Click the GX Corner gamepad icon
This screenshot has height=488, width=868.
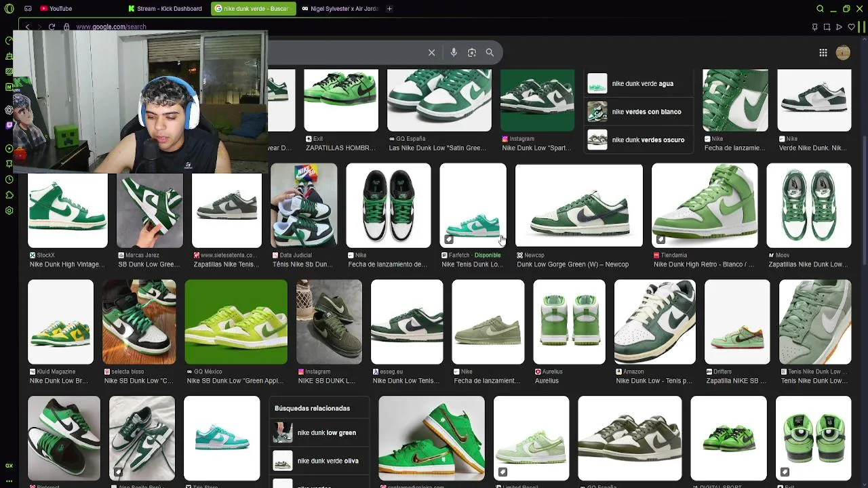pos(28,9)
